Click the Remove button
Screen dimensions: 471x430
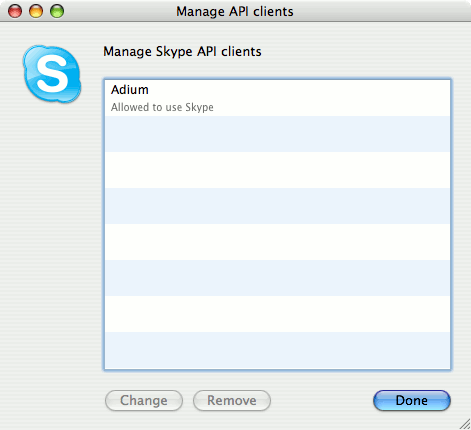[x=232, y=400]
